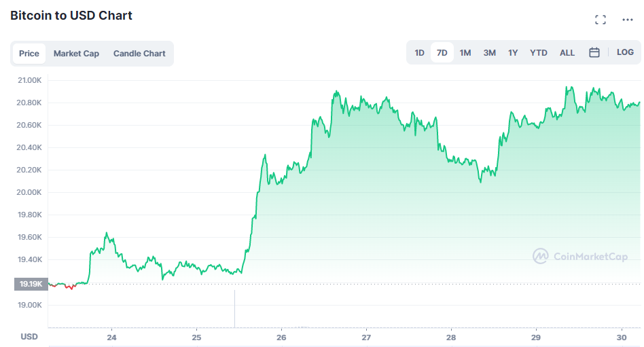This screenshot has height=347, width=644.
Task: Select the 1M time range
Action: 465,52
